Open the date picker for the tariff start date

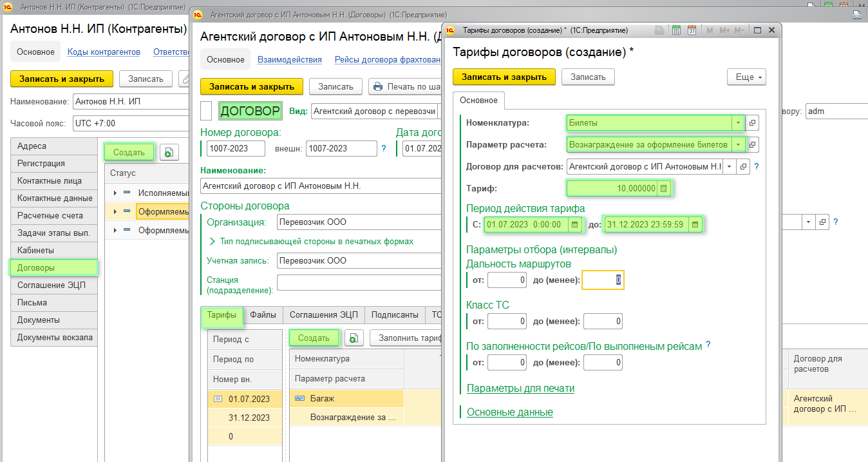(575, 224)
